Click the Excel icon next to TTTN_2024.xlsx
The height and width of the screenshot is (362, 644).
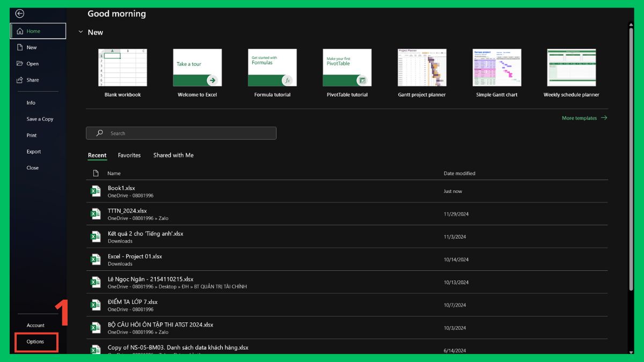[x=96, y=214]
